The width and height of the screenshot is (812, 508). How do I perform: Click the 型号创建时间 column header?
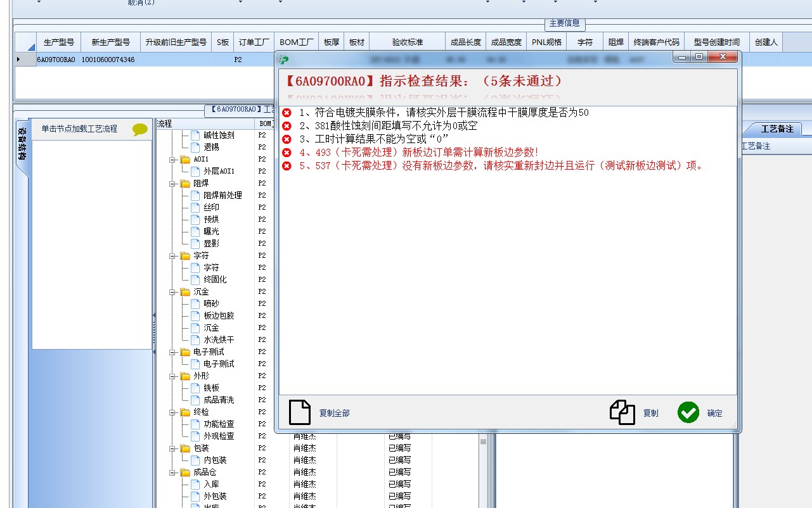(x=717, y=42)
